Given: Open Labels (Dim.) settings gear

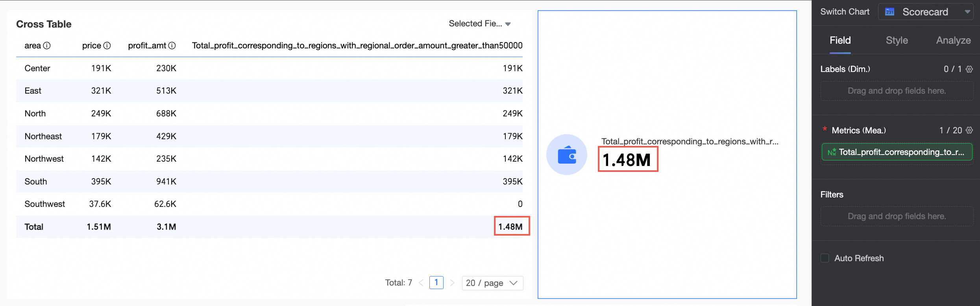Looking at the screenshot, I should (x=969, y=69).
